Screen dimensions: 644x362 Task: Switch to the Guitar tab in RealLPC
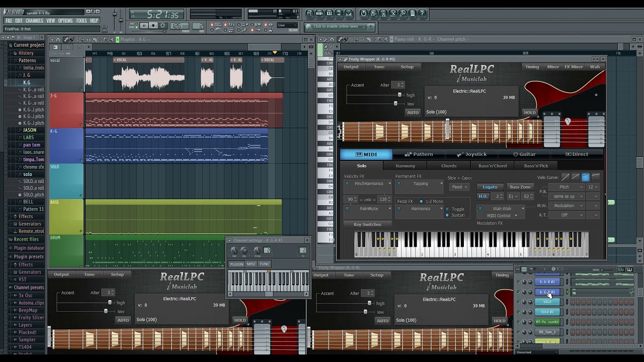(524, 154)
